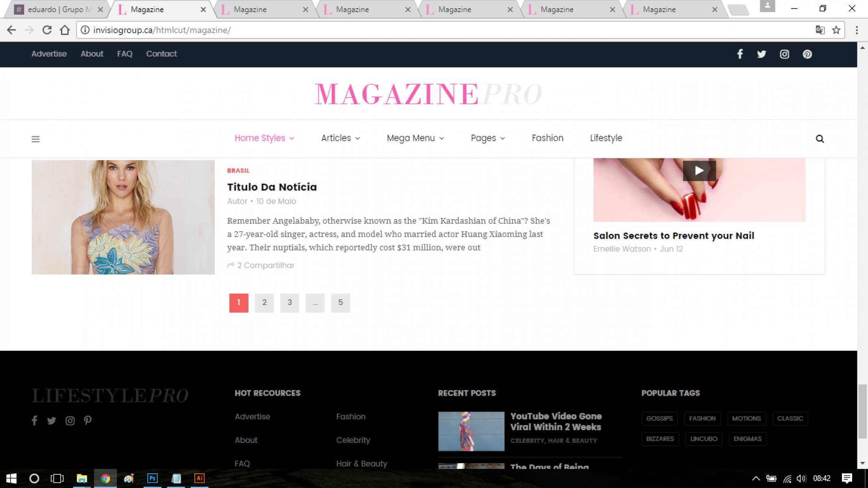This screenshot has width=868, height=488.
Task: Open Twitter icon in top header bar
Action: point(761,54)
